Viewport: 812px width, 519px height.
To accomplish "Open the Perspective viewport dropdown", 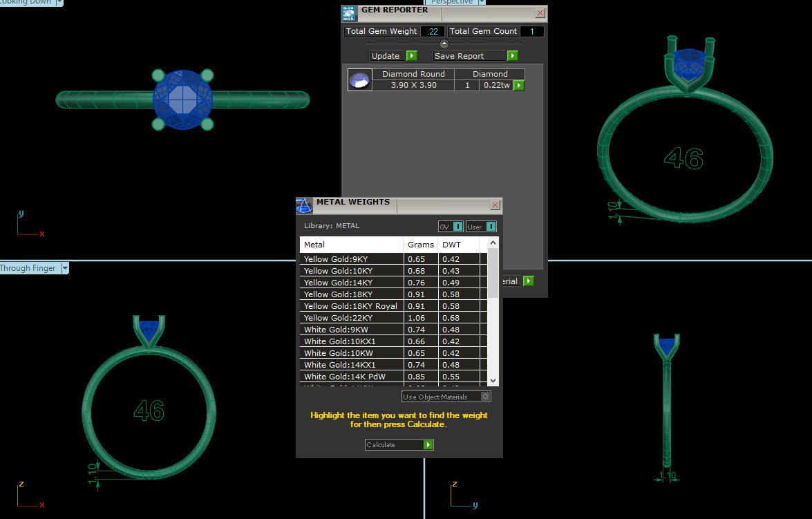I will (483, 2).
